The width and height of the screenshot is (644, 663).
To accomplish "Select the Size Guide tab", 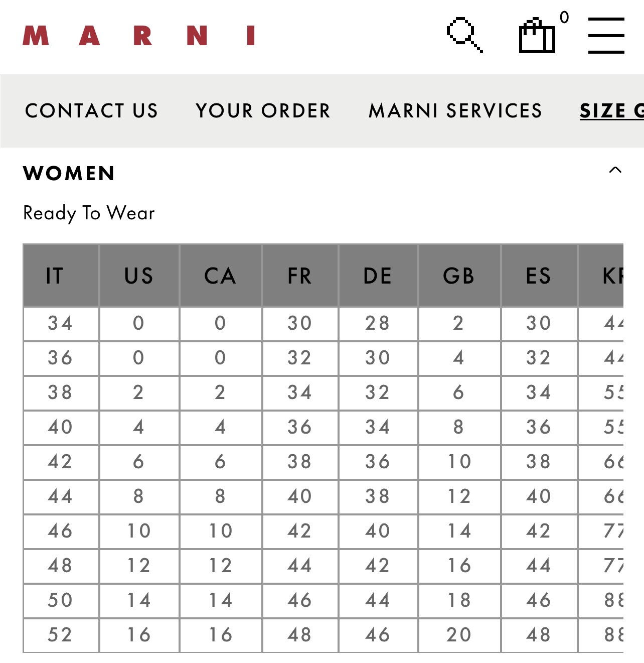I will point(611,110).
